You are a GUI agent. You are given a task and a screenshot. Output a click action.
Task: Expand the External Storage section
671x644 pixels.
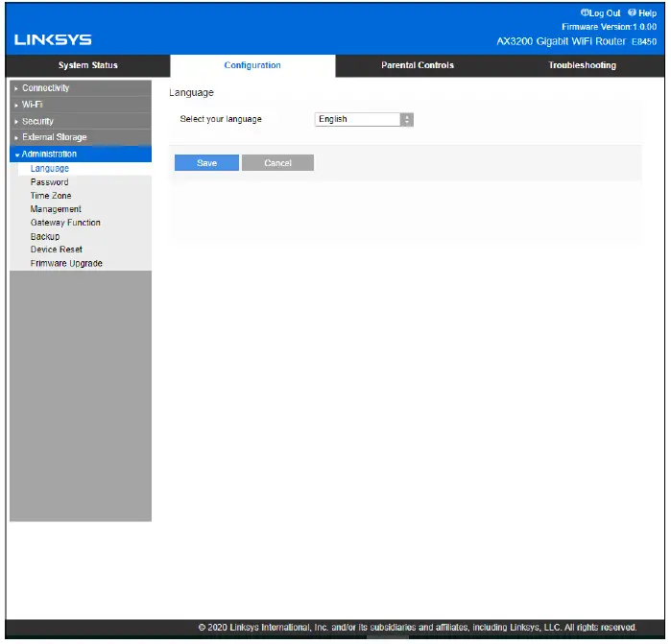81,137
